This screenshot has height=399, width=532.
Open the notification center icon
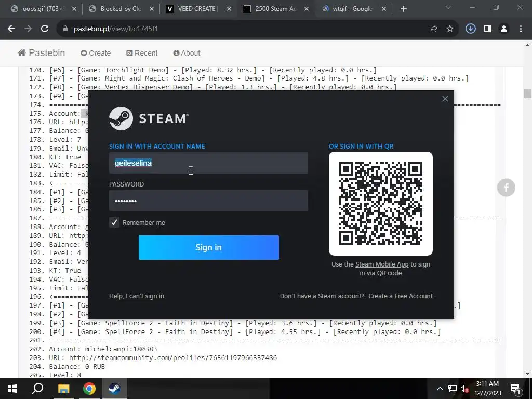click(515, 389)
